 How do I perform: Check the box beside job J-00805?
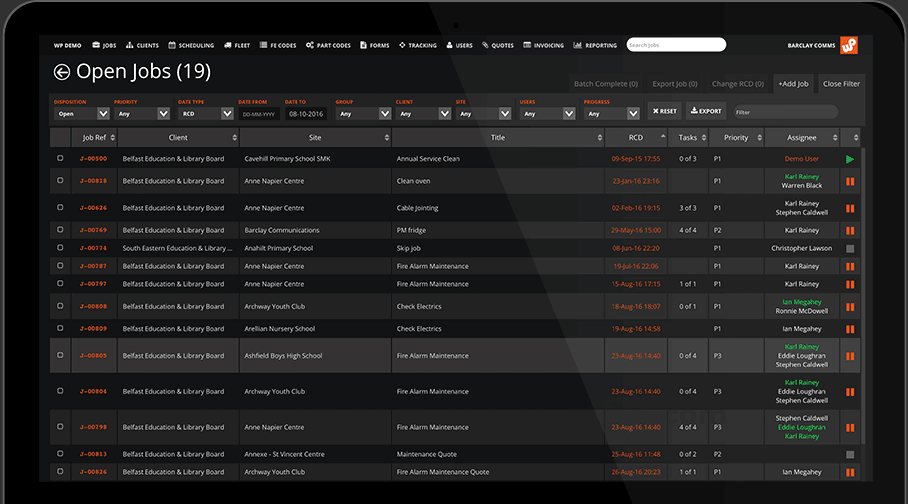pos(60,356)
